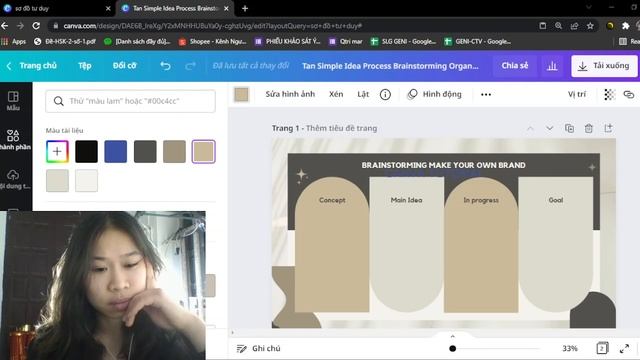
Task: Open the Tệp file menu
Action: click(x=84, y=66)
